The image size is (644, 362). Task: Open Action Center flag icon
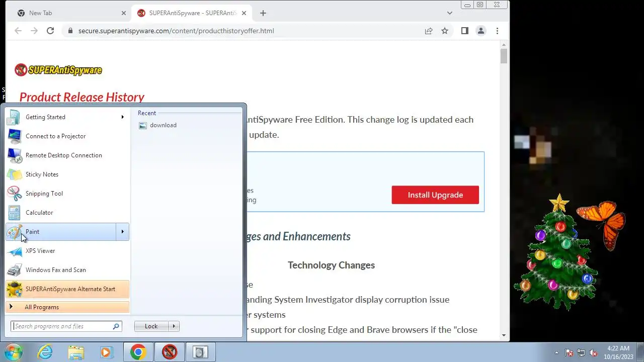(569, 352)
